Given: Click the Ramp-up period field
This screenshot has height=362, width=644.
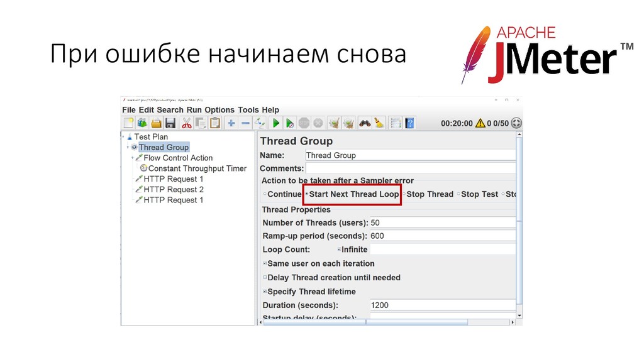Looking at the screenshot, I should (x=443, y=236).
